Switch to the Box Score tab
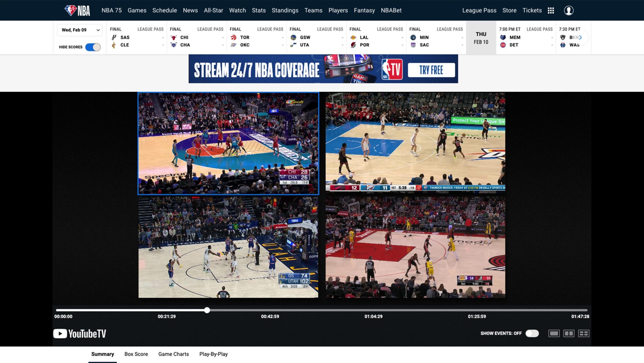Viewport: 644px width, 363px height. pos(136,354)
